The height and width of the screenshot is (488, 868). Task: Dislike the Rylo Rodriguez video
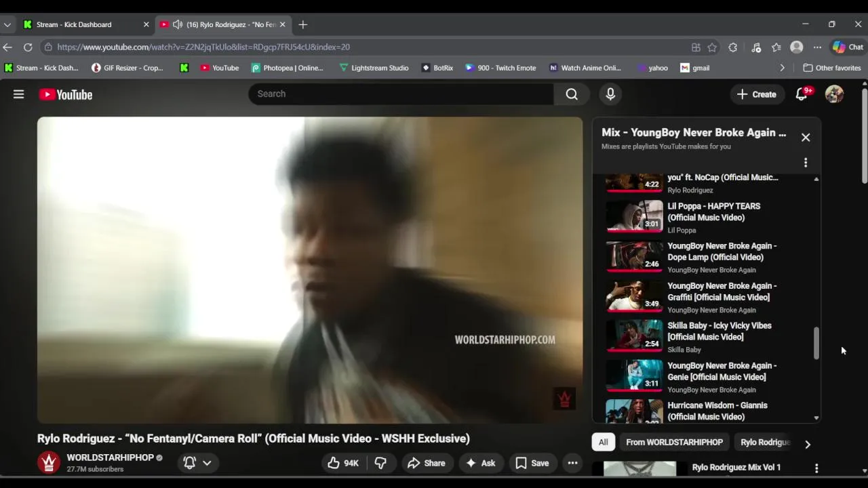click(380, 463)
